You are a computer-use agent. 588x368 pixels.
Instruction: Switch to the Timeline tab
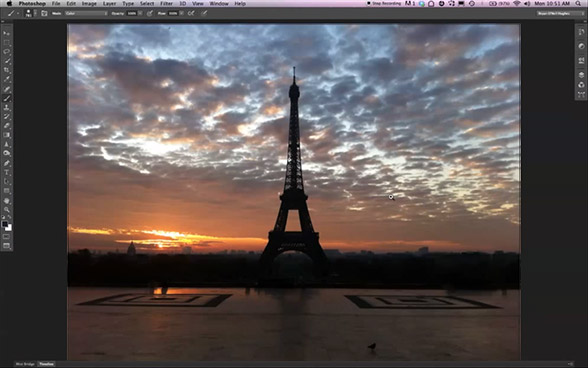pos(46,364)
